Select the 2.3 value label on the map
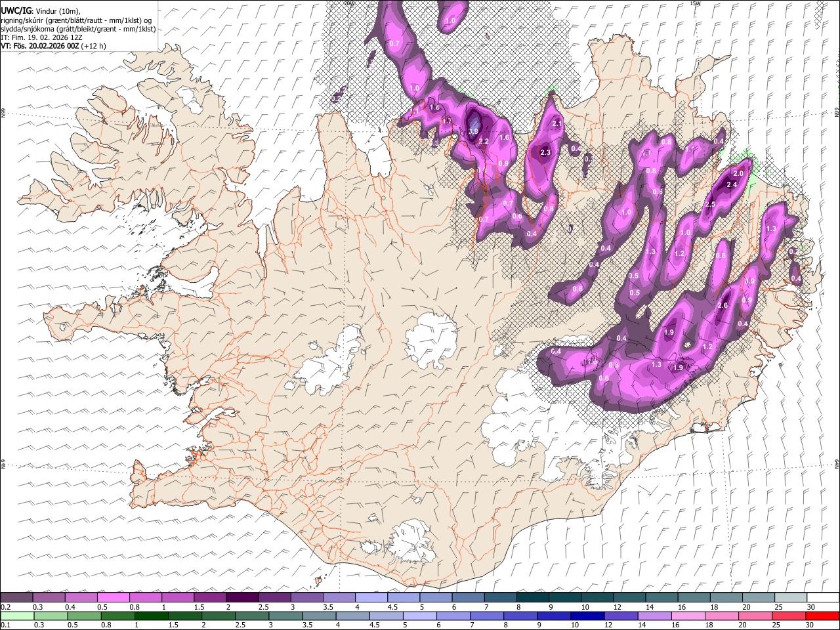The height and width of the screenshot is (630, 840). pos(545,152)
